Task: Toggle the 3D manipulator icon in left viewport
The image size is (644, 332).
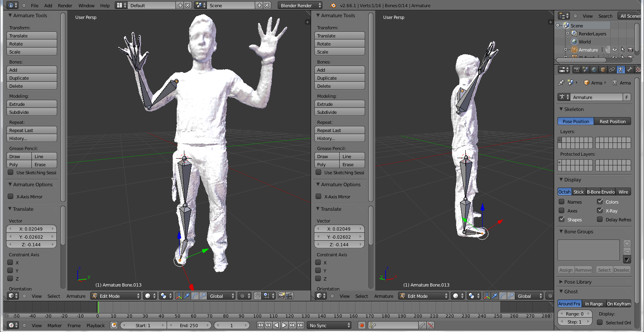Action: tap(179, 296)
